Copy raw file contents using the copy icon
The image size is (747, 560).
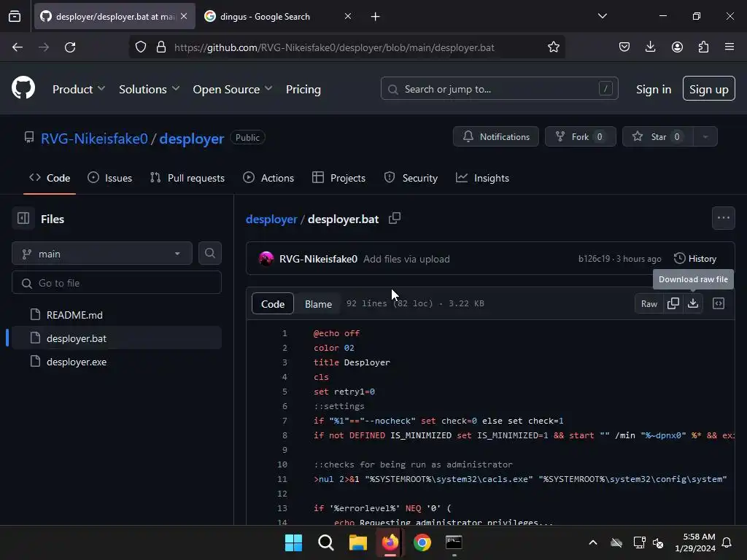[x=673, y=303]
